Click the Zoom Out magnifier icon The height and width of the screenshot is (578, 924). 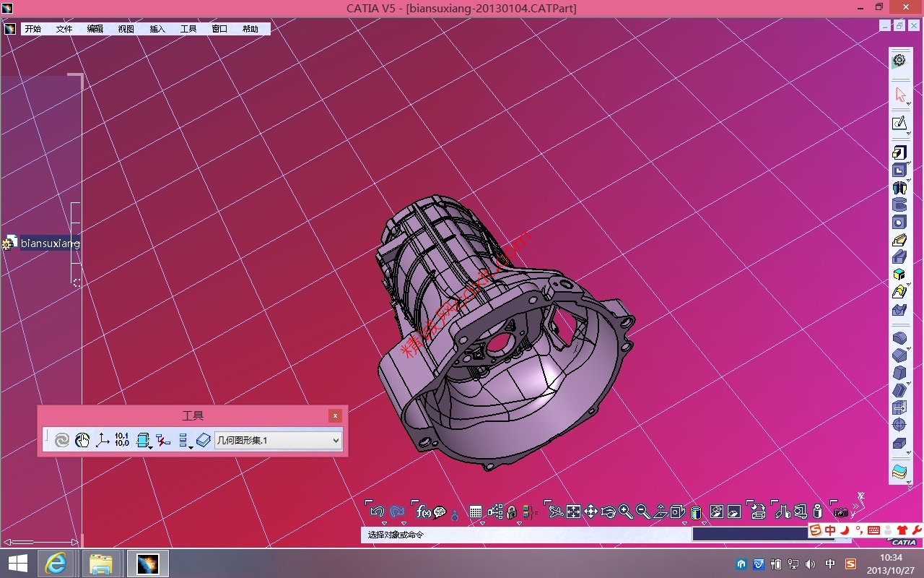click(x=643, y=512)
